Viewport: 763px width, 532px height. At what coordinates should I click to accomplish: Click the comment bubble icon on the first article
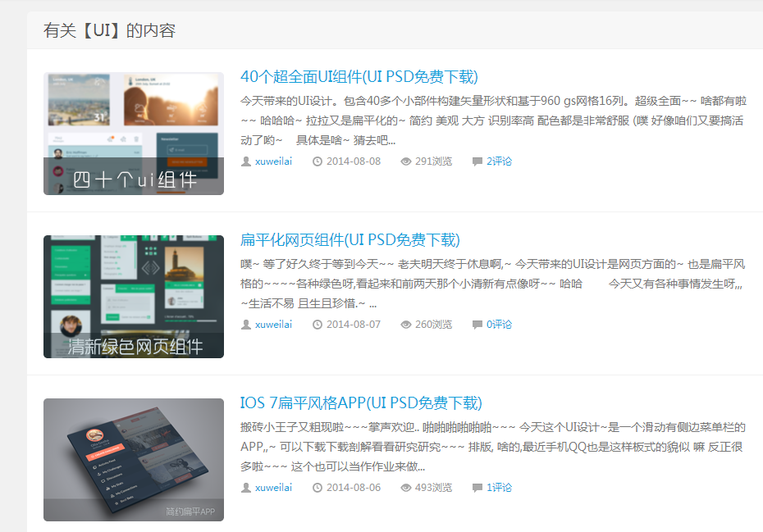(x=476, y=161)
